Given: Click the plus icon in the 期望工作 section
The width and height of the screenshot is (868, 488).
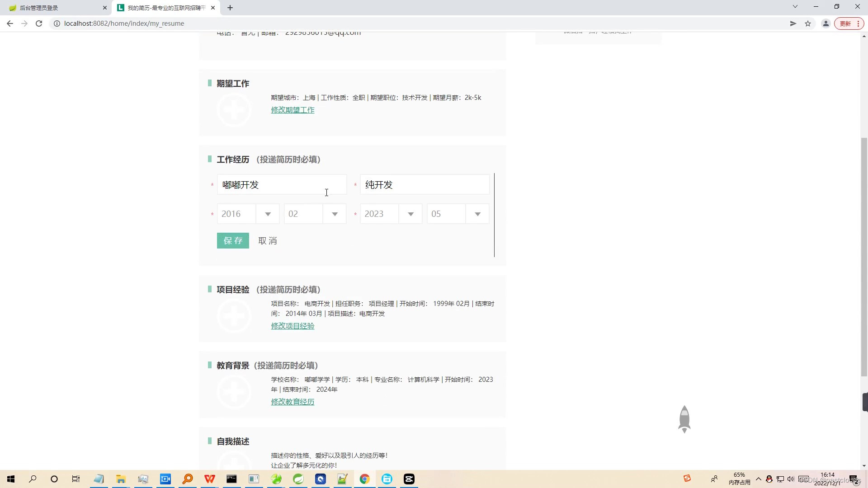Looking at the screenshot, I should 234,109.
